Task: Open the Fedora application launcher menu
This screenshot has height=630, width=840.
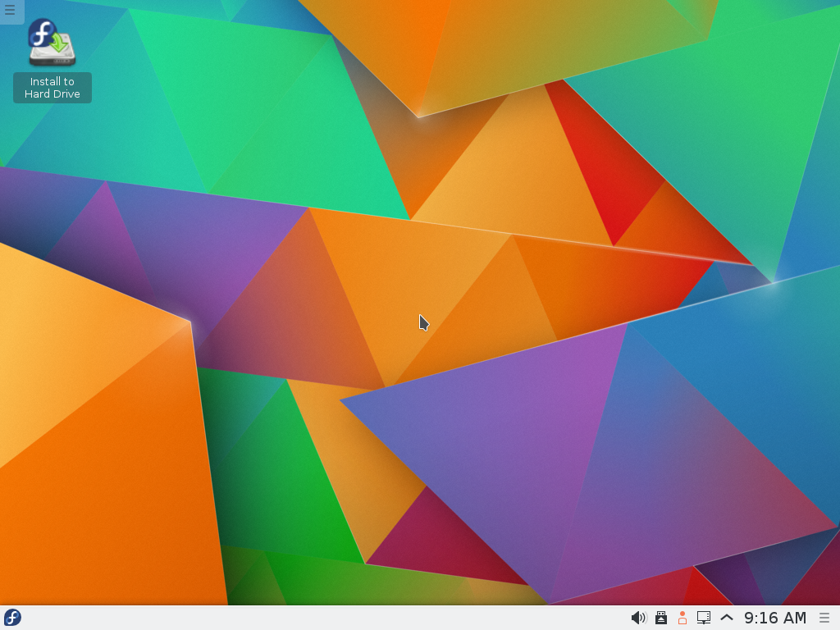Action: coord(12,618)
